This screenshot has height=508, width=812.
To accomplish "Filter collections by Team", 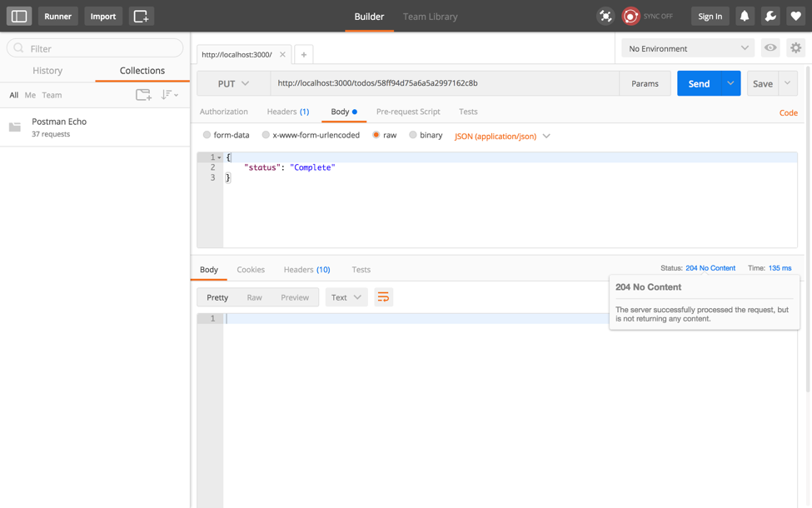I will point(52,95).
